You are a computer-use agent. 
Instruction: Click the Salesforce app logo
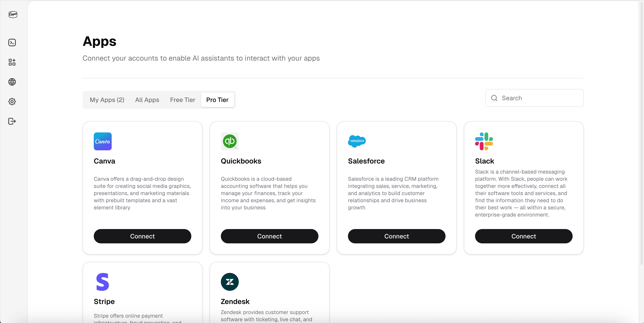(357, 141)
